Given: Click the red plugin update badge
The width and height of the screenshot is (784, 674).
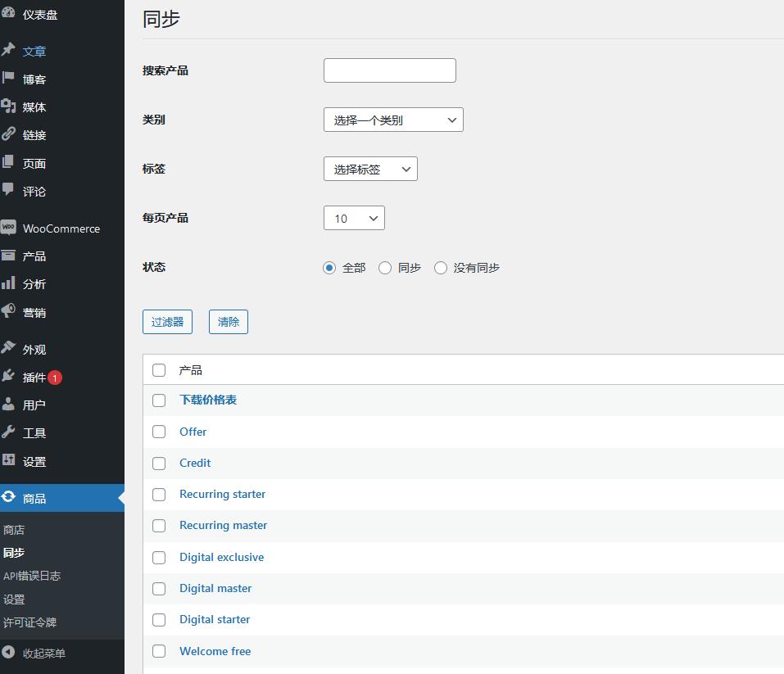Looking at the screenshot, I should 55,378.
